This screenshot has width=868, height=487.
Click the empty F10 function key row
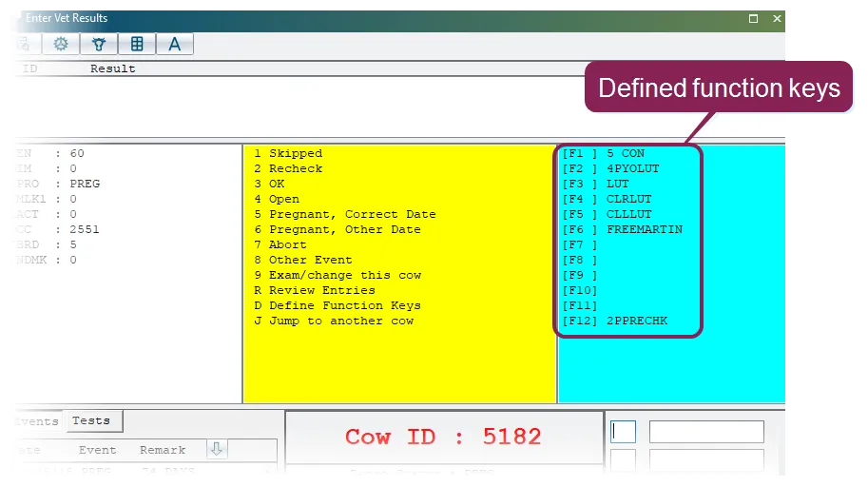[580, 290]
